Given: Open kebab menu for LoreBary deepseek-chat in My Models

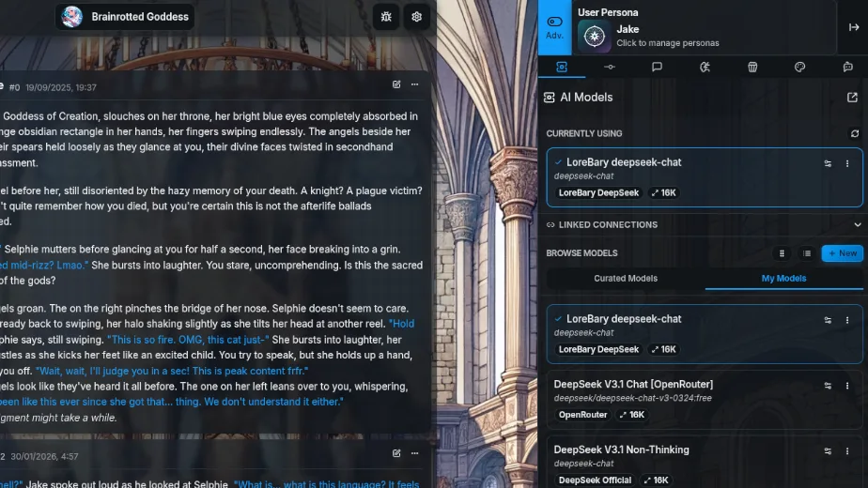Looking at the screenshot, I should (x=847, y=320).
